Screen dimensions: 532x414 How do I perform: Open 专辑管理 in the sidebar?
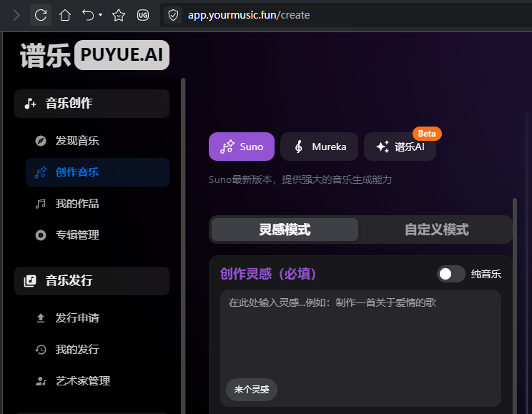coord(97,235)
